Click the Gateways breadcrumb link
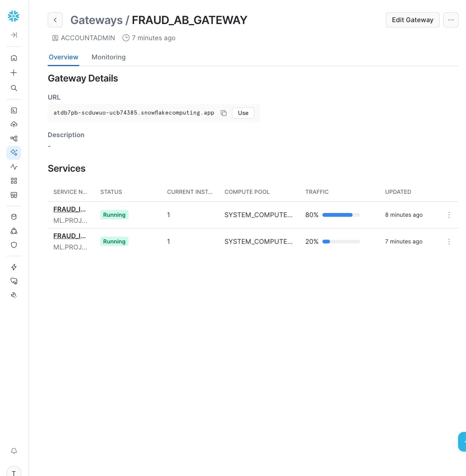This screenshot has height=476, width=466. click(97, 20)
